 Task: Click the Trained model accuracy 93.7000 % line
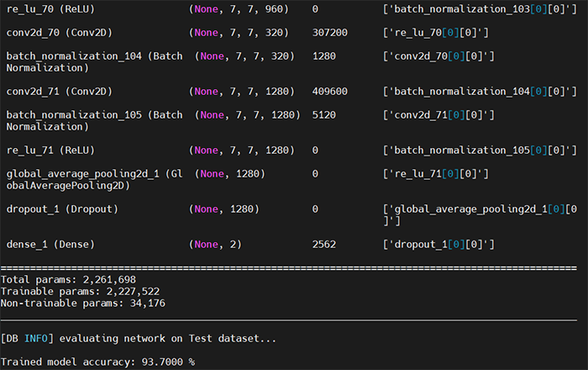coord(97,362)
